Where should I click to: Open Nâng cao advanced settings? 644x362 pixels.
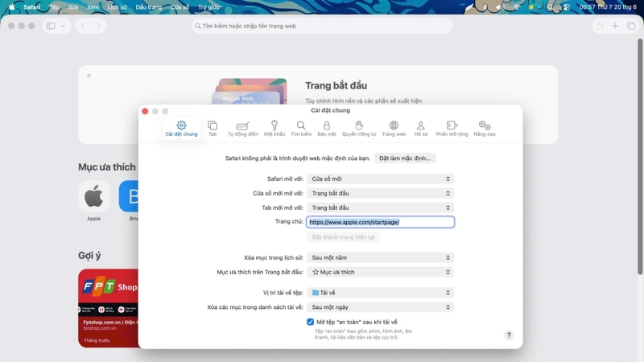[485, 129]
